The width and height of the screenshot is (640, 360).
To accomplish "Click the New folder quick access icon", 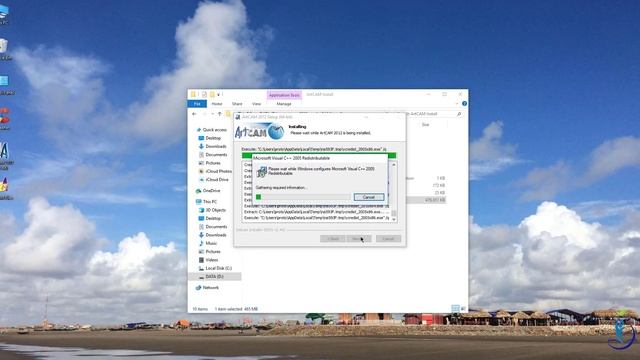I will (212, 94).
